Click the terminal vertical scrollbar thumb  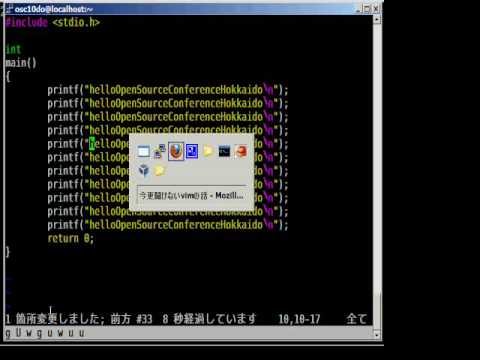377,311
